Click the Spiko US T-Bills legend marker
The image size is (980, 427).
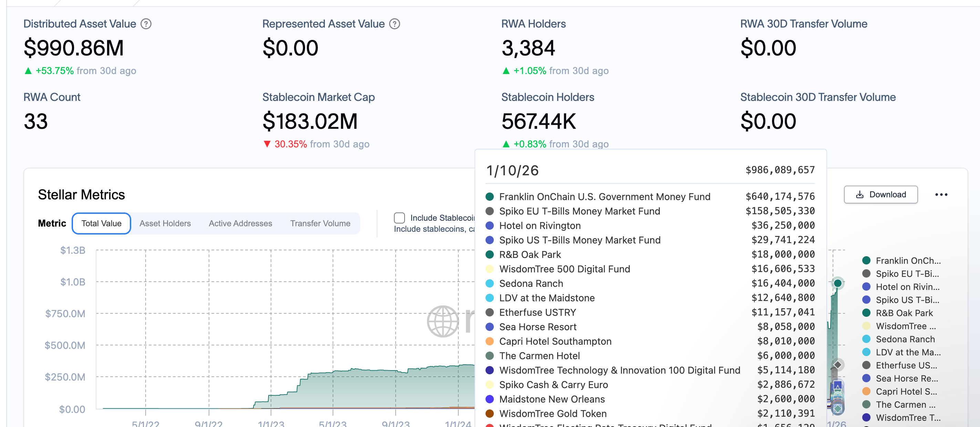(x=867, y=300)
